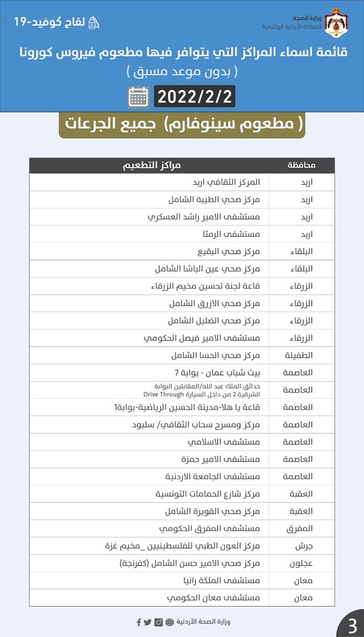Viewport: 364px width, 637px height.
Task: Select the Jordanian royal emblem logo
Action: (x=334, y=22)
